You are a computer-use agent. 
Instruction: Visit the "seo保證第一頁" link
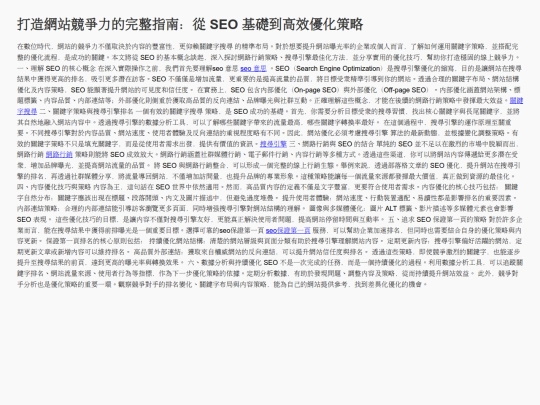(x=288, y=230)
